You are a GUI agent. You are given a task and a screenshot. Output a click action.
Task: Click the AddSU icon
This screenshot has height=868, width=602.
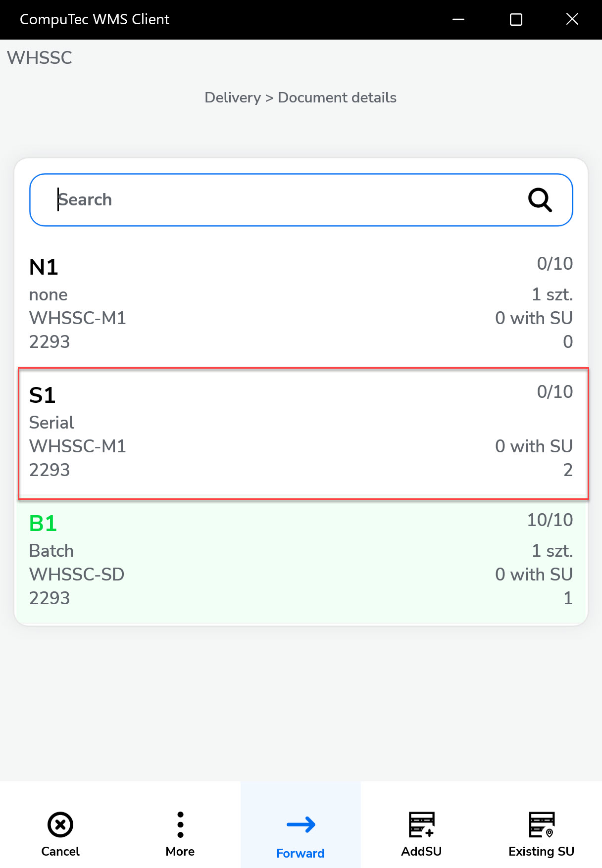coord(421,824)
